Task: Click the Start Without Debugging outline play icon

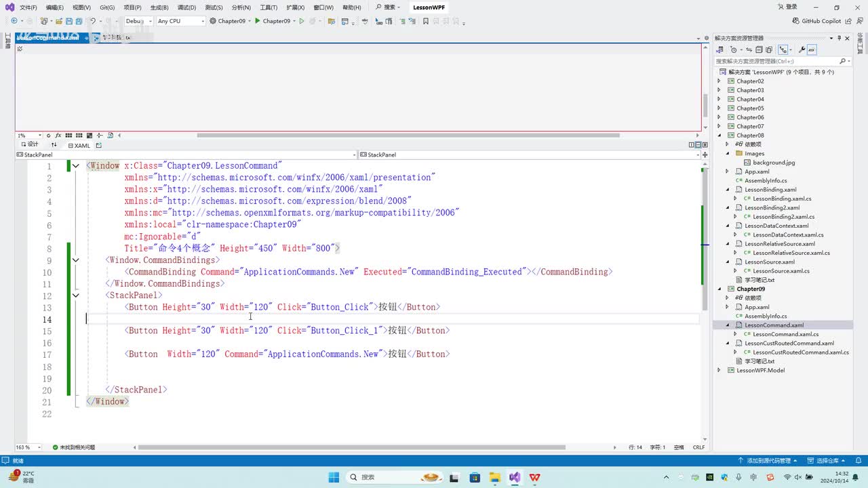Action: [x=302, y=21]
